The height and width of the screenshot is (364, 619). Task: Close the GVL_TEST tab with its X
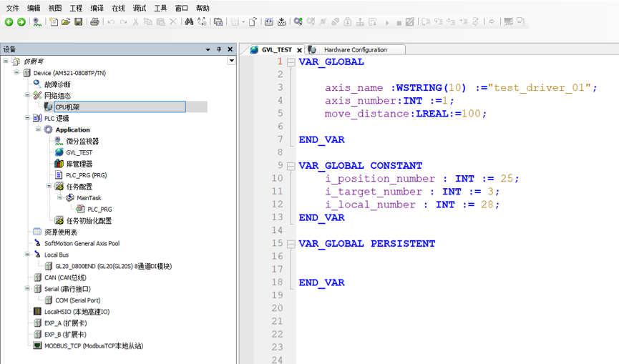299,50
